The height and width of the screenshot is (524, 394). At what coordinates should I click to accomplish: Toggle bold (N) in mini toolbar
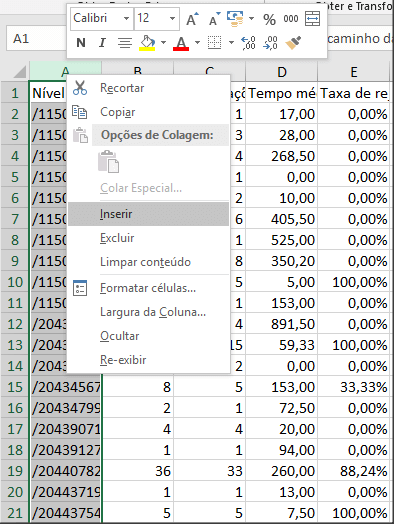coord(81,43)
